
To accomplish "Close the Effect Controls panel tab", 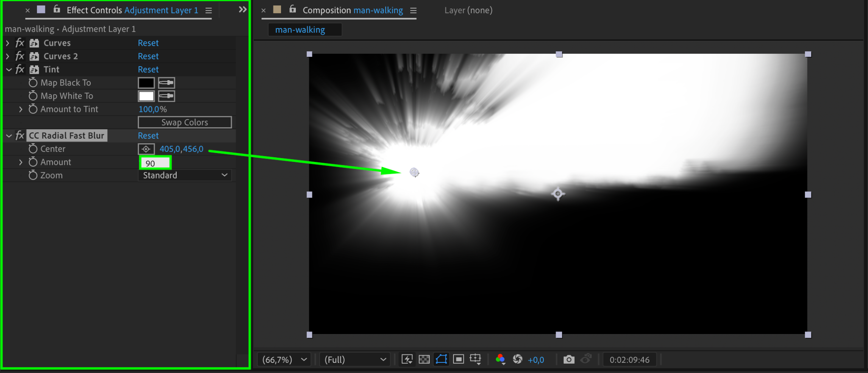I will click(28, 11).
